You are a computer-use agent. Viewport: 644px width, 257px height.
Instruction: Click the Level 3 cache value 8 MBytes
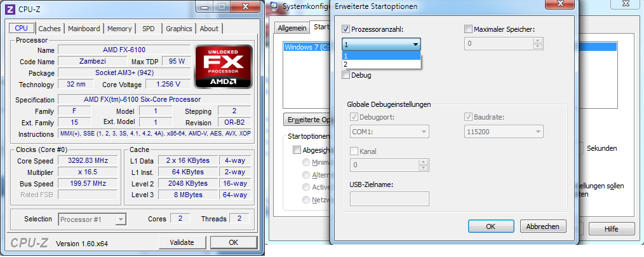188,195
